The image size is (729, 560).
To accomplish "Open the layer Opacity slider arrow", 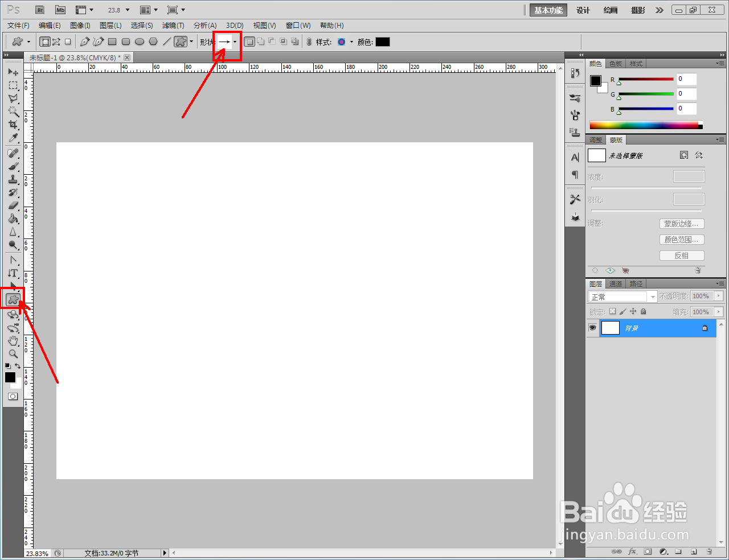I will tap(719, 296).
